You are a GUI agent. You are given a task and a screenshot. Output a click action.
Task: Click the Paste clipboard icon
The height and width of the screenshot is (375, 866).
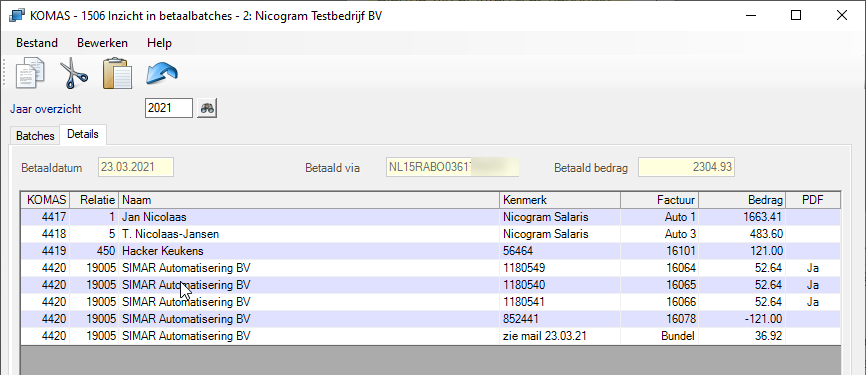point(117,73)
